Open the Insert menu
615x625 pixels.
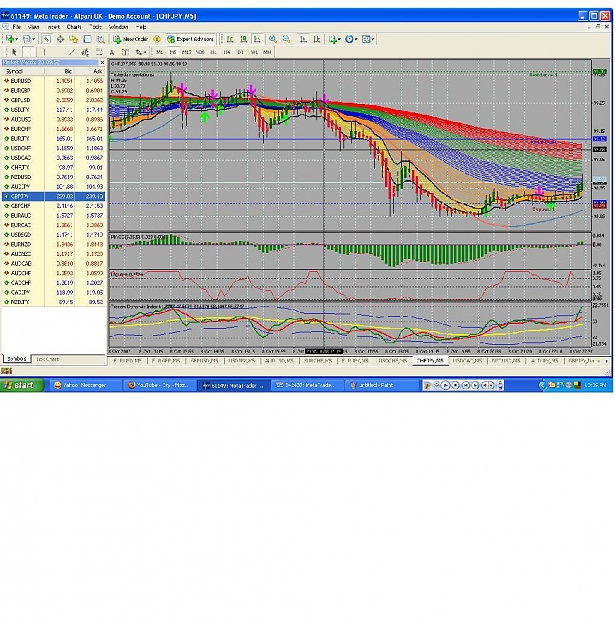coord(53,27)
